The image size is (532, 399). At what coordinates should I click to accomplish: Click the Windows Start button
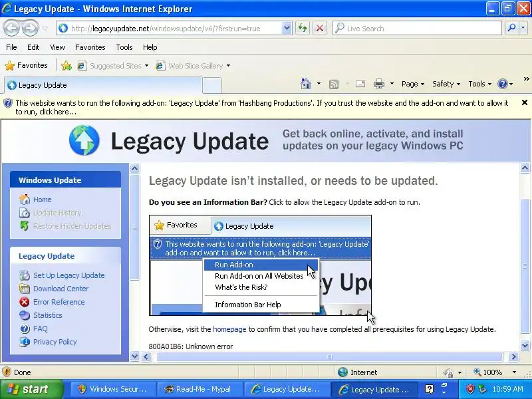[x=32, y=389]
